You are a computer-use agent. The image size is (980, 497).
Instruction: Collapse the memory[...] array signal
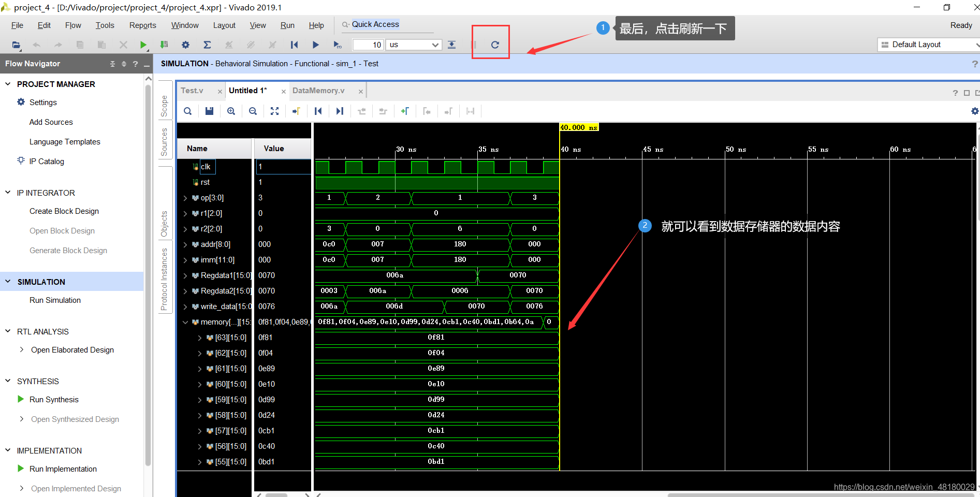pos(185,322)
